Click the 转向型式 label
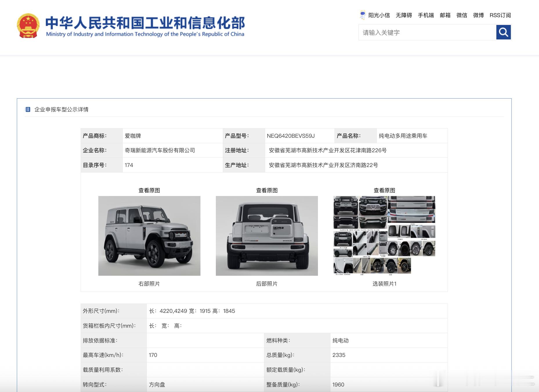The height and width of the screenshot is (392, 539). point(95,384)
